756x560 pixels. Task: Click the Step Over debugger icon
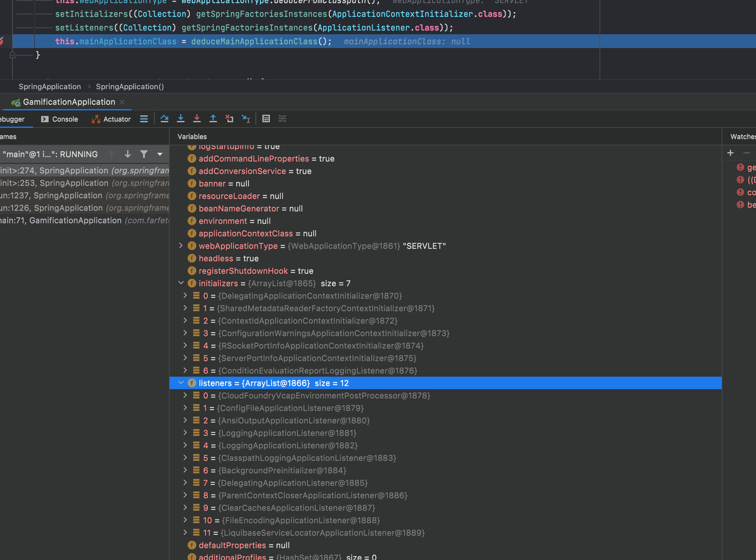click(164, 119)
